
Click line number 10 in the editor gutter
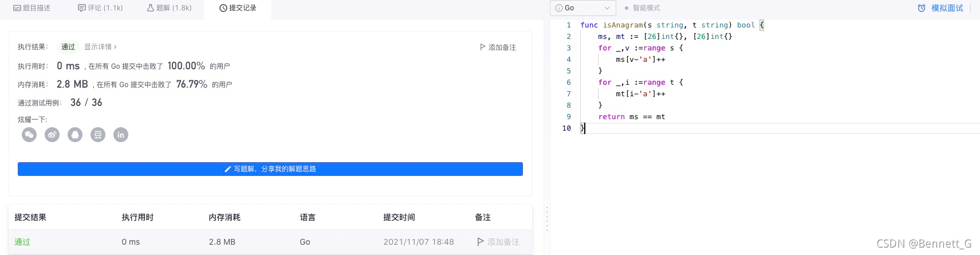[566, 128]
